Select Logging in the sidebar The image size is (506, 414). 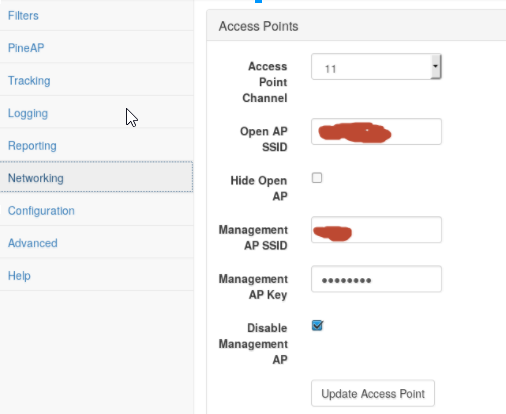point(28,113)
